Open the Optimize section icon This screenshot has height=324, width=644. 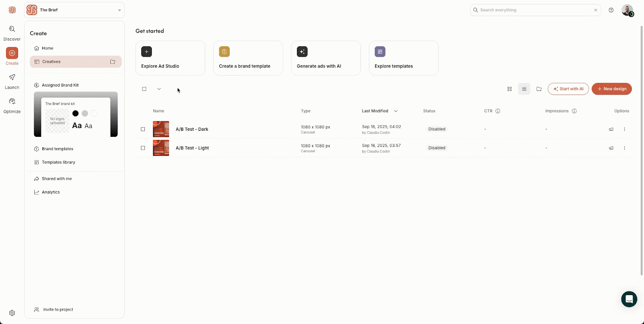12,101
